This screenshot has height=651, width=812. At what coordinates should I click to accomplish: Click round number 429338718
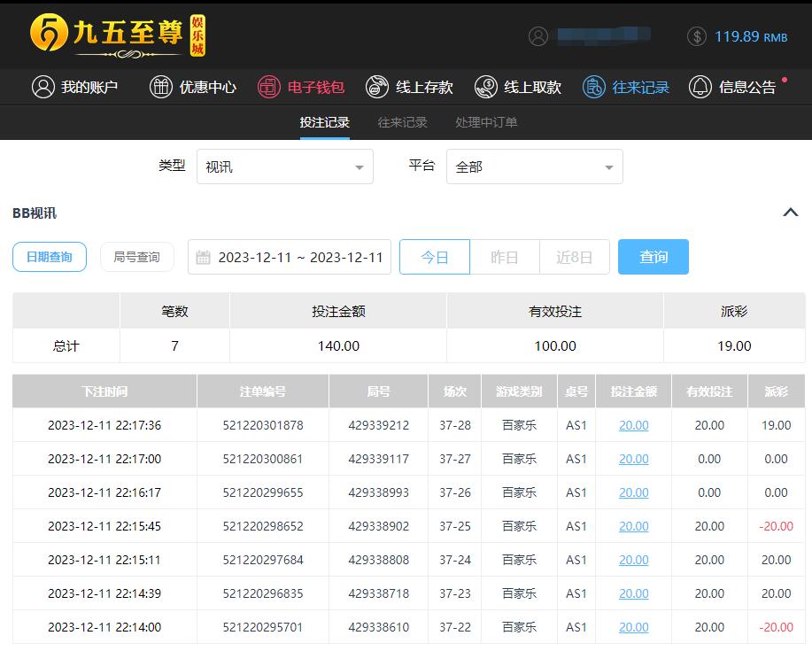point(379,593)
